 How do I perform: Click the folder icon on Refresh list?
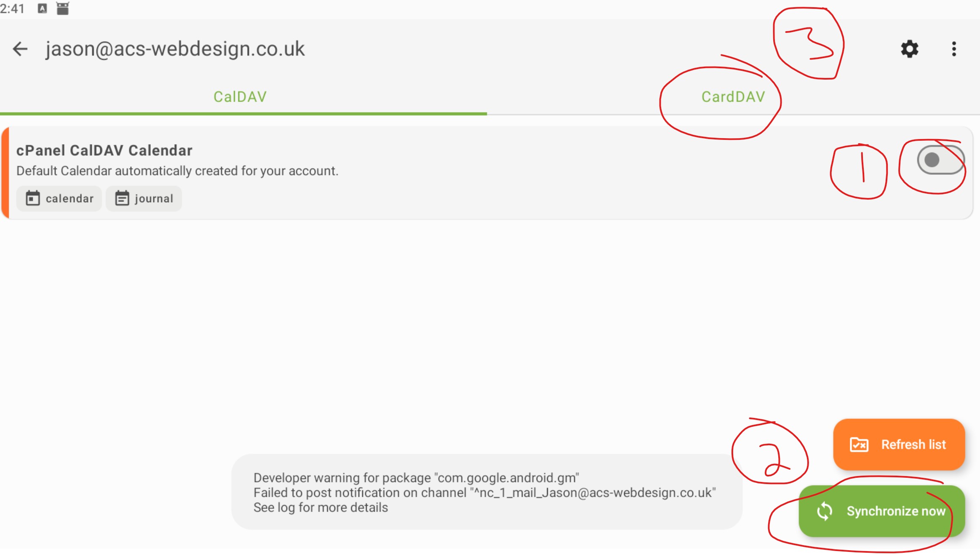(859, 444)
